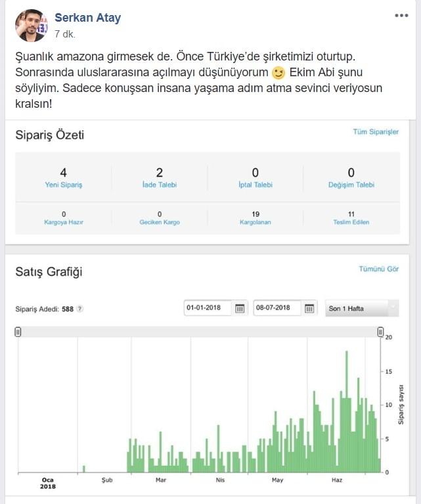Select the Yeni Sipariş summary item
Screen dimensions: 421x504
64,178
